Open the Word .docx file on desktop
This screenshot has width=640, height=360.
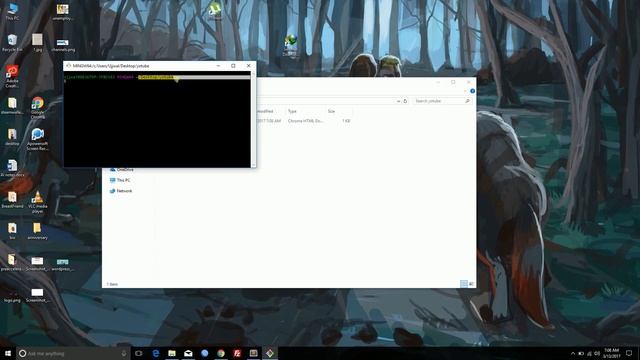12,168
